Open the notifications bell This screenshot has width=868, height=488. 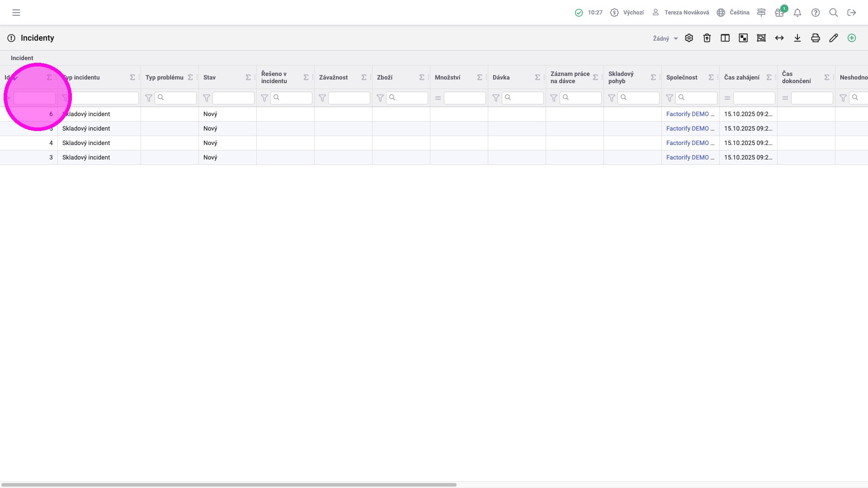pos(797,13)
